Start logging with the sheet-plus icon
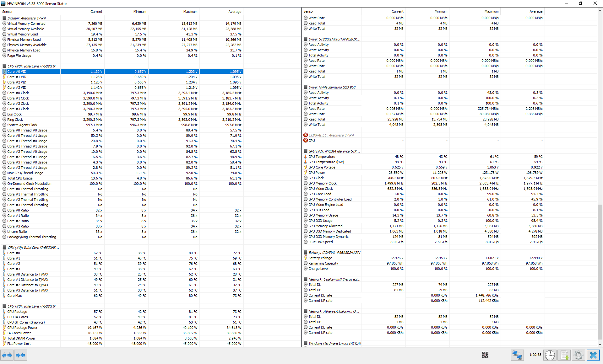The width and height of the screenshot is (603, 364). click(x=564, y=355)
